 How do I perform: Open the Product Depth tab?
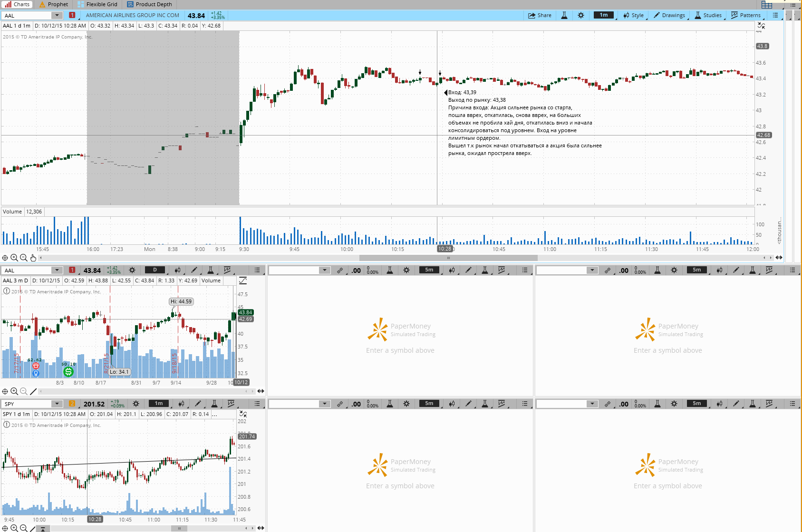tap(149, 4)
